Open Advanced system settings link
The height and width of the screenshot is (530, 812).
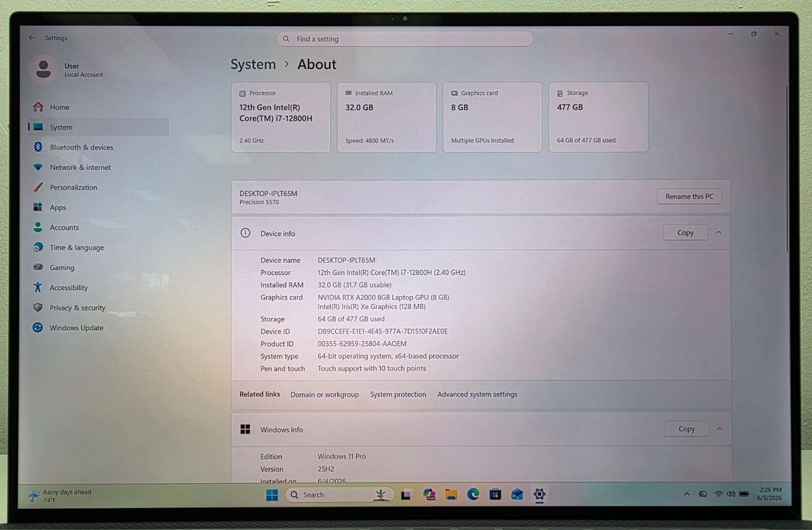click(477, 395)
